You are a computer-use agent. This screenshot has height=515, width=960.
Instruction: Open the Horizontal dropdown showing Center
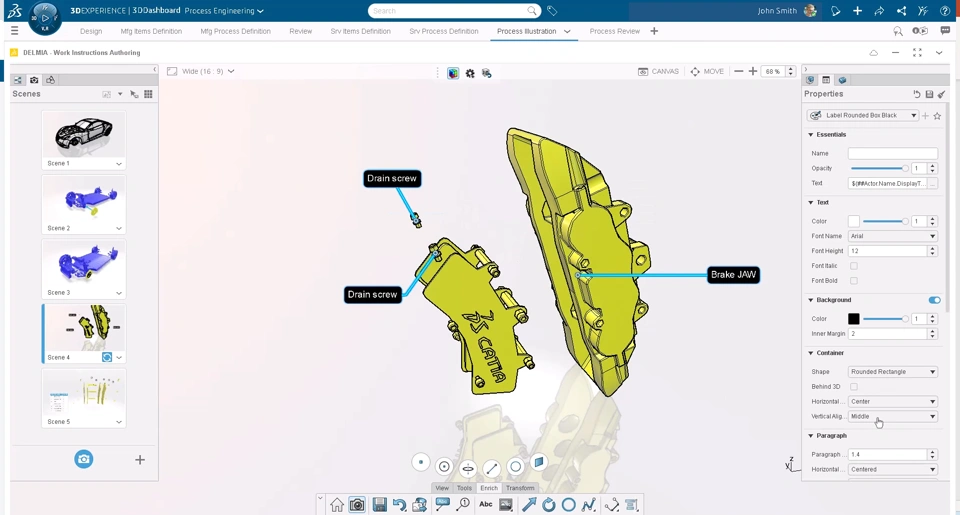click(x=893, y=402)
